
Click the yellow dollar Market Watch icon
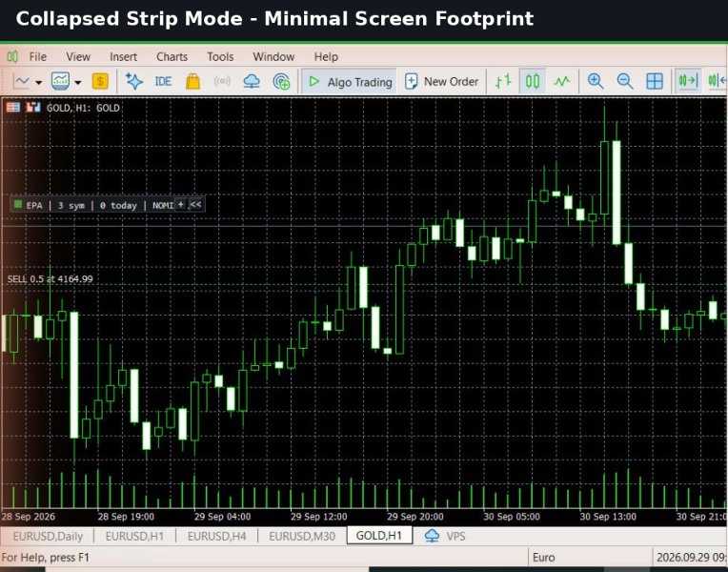click(x=100, y=81)
